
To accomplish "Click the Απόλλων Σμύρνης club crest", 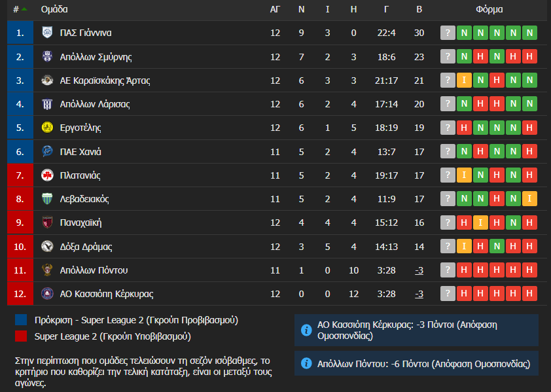I will [47, 57].
